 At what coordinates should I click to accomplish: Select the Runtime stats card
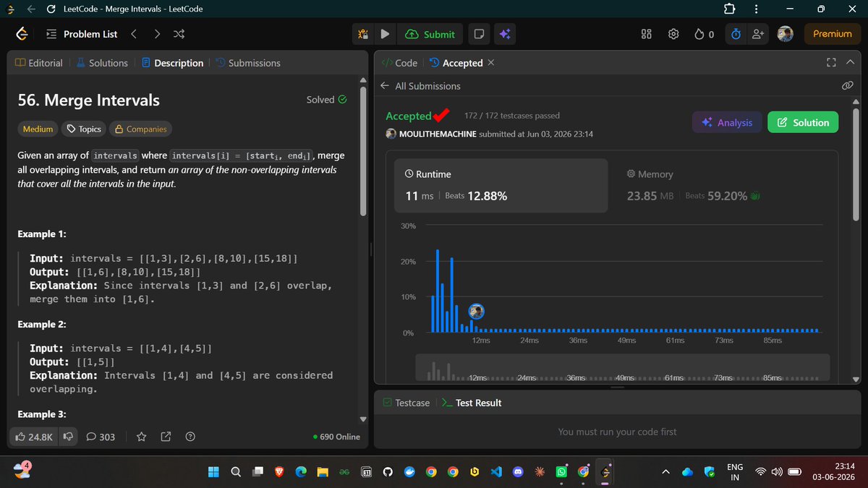pos(501,185)
